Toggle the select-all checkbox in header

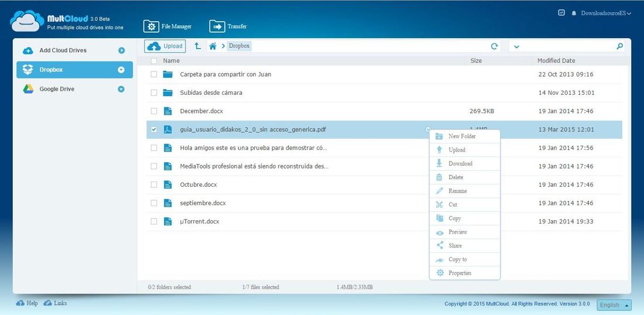click(x=153, y=61)
